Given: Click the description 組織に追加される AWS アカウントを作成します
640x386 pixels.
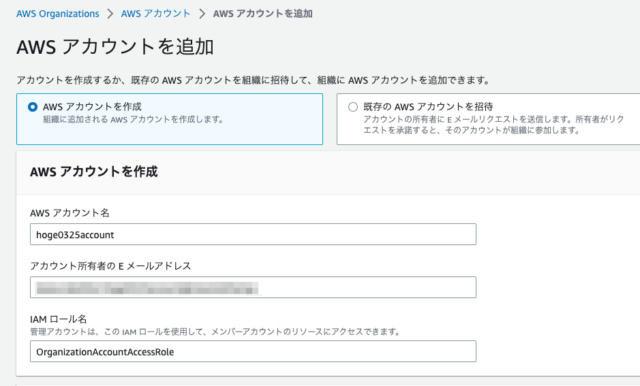Looking at the screenshot, I should [133, 120].
